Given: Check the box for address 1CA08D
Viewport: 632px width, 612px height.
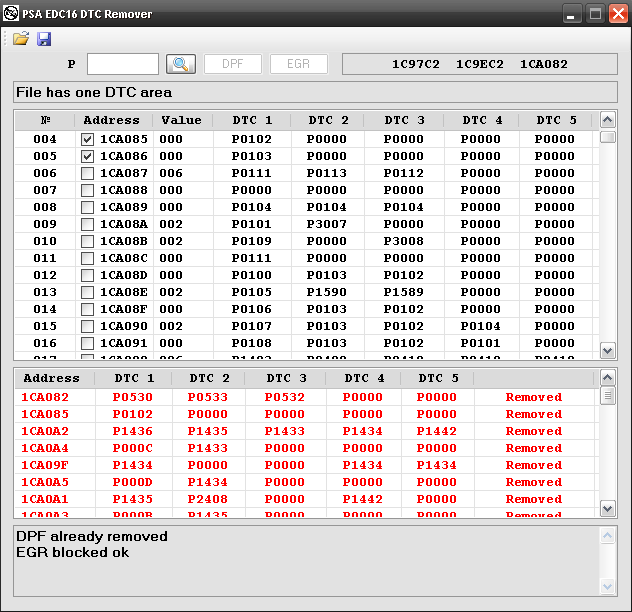Looking at the screenshot, I should click(87, 275).
